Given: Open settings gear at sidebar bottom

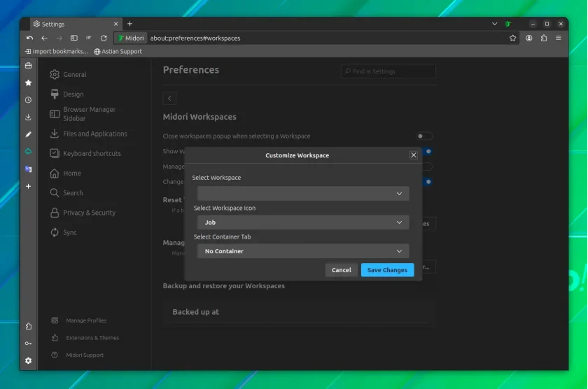Looking at the screenshot, I should coord(29,360).
